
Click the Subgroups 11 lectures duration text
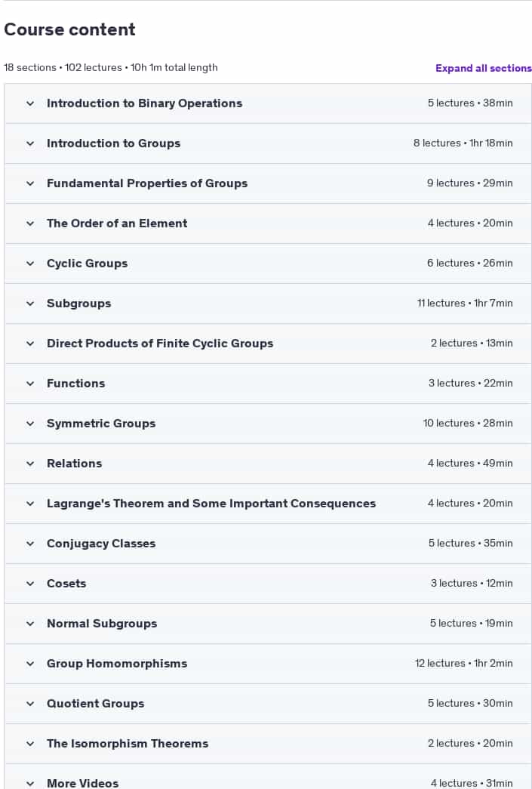click(465, 304)
